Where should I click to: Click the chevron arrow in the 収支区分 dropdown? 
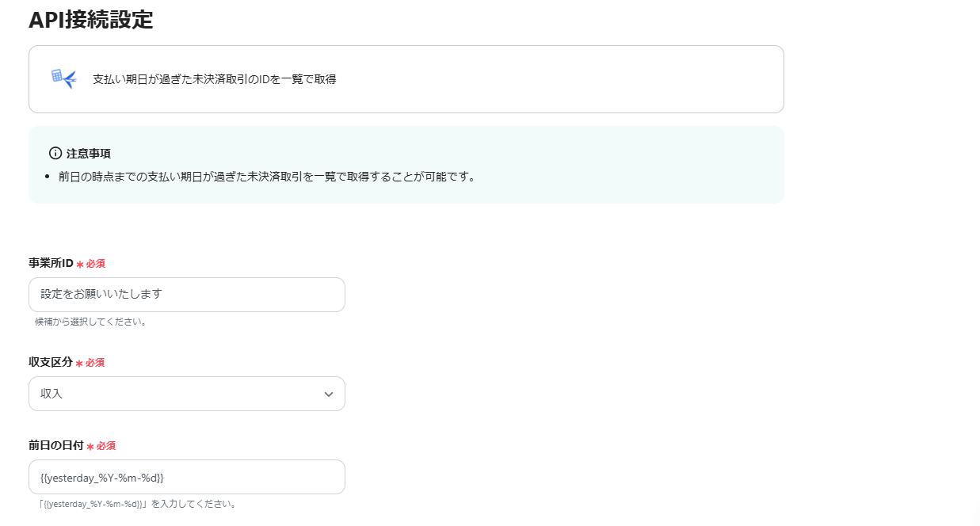(x=329, y=394)
